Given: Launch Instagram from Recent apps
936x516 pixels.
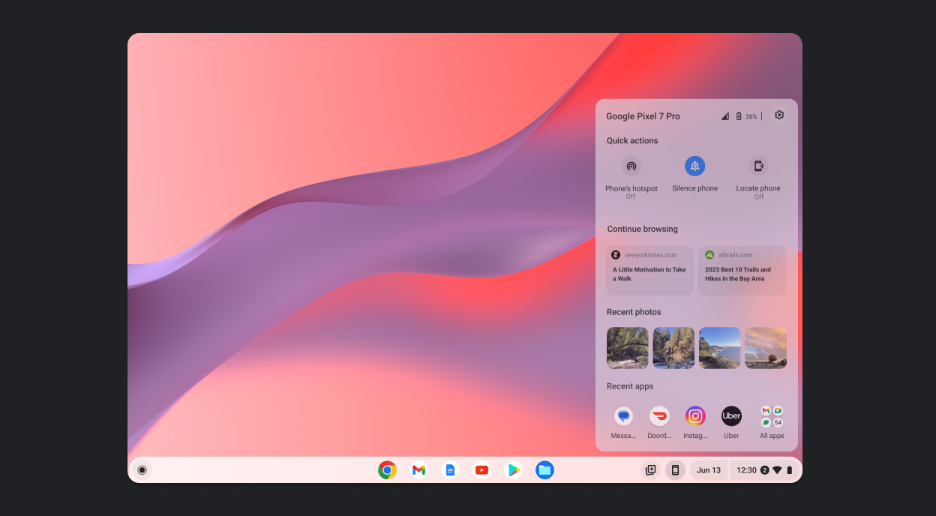Looking at the screenshot, I should 695,416.
